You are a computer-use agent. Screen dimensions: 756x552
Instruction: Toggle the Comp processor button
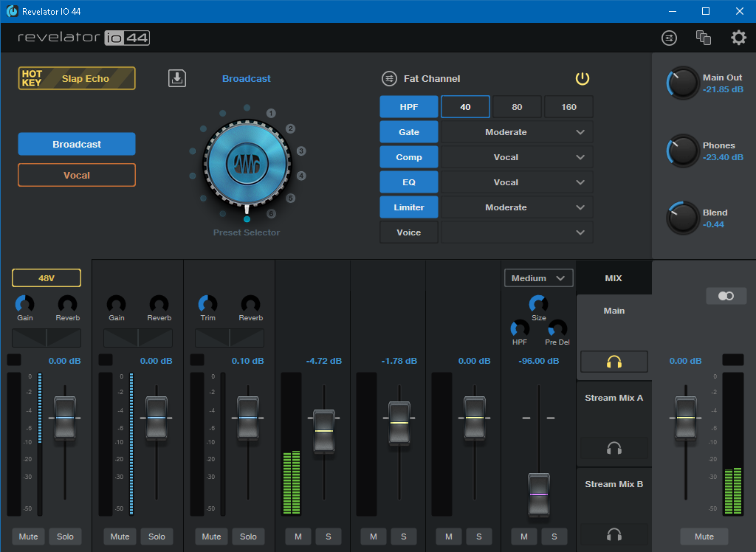[409, 156]
